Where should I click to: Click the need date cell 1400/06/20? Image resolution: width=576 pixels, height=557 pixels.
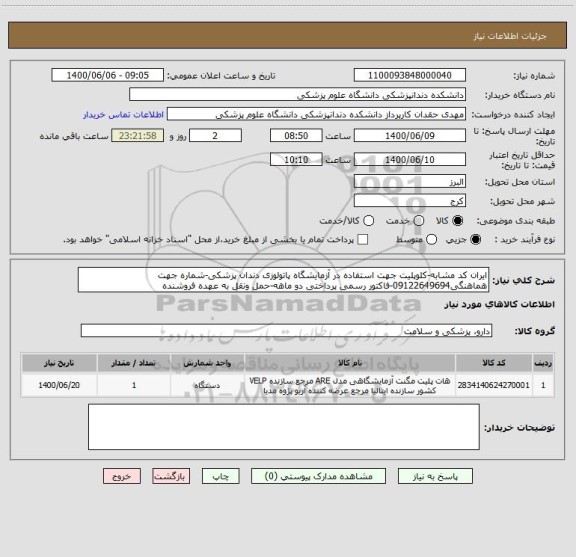[x=59, y=385]
